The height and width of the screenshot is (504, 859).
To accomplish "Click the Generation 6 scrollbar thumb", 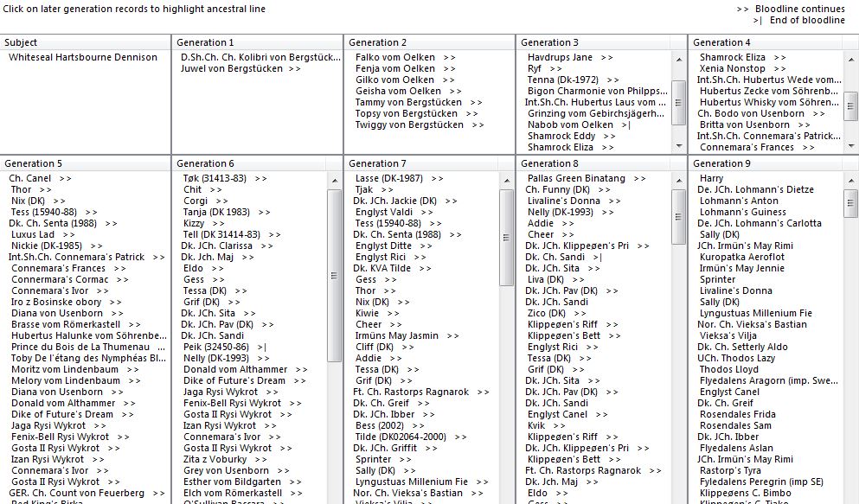I will tap(335, 275).
